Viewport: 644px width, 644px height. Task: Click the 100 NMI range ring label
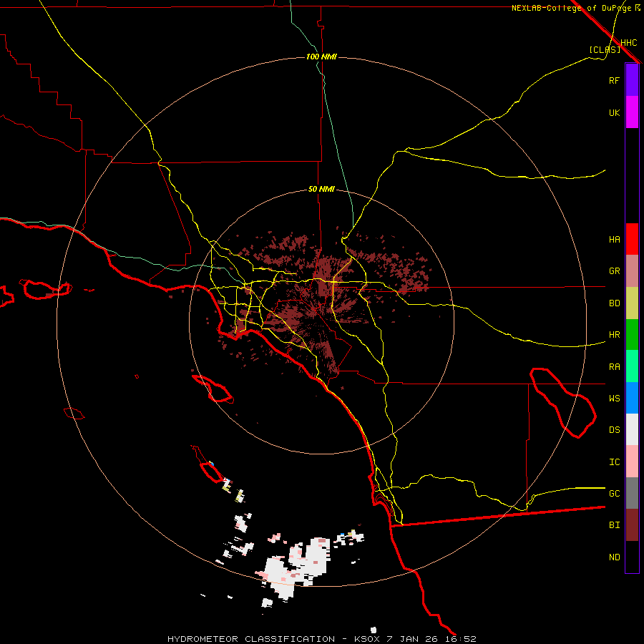(321, 57)
